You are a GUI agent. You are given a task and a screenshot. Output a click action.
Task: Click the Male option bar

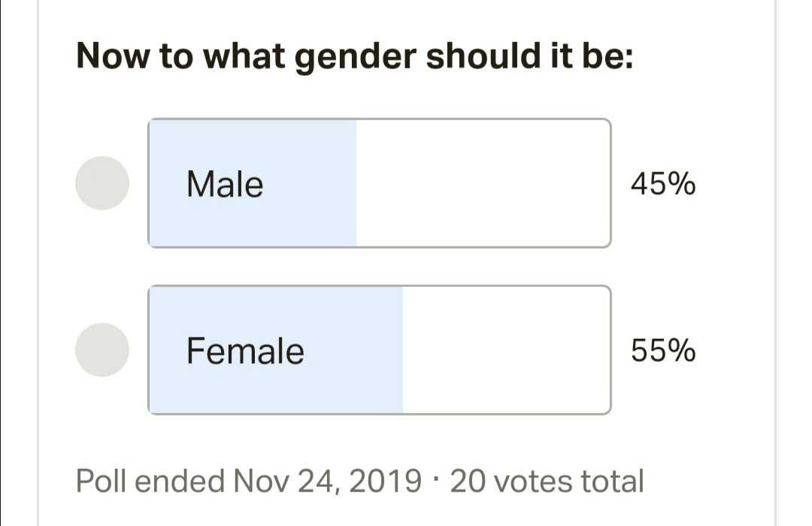(x=379, y=183)
